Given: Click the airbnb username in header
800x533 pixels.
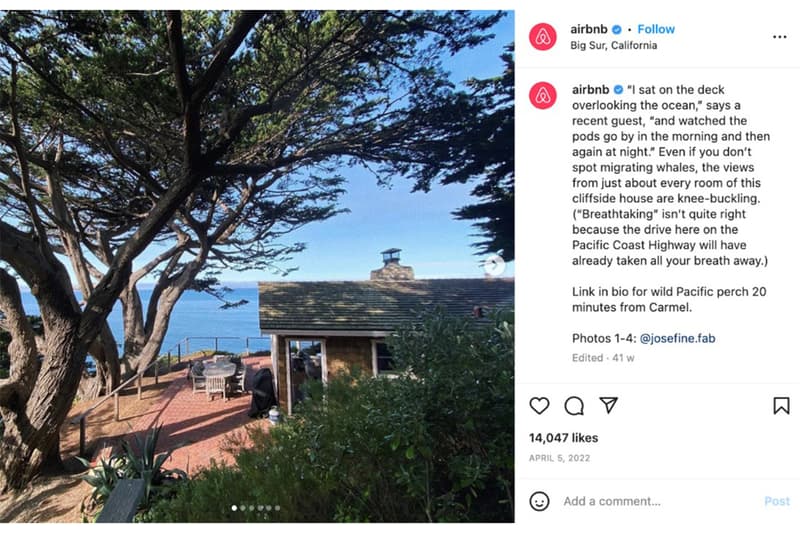Looking at the screenshot, I should [x=589, y=29].
